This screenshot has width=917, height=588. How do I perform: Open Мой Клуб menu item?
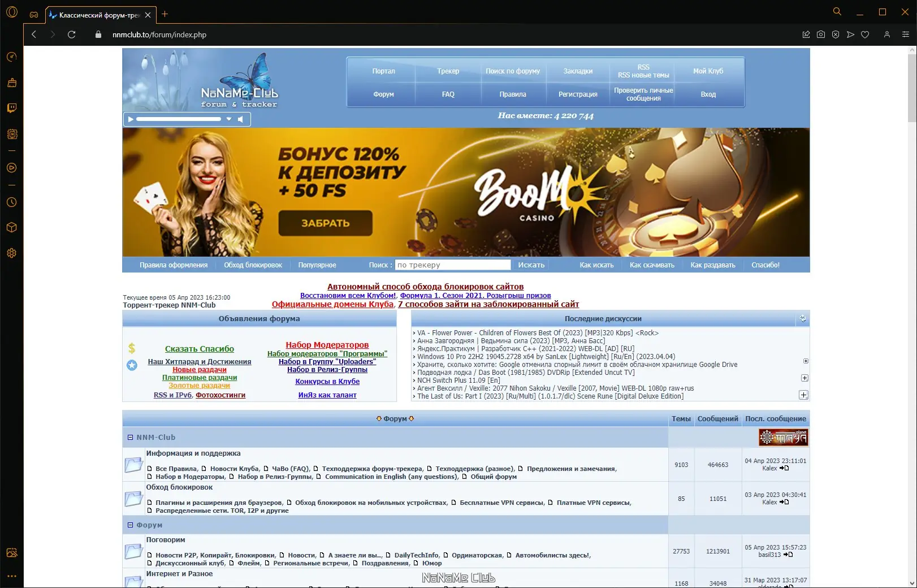(x=708, y=71)
